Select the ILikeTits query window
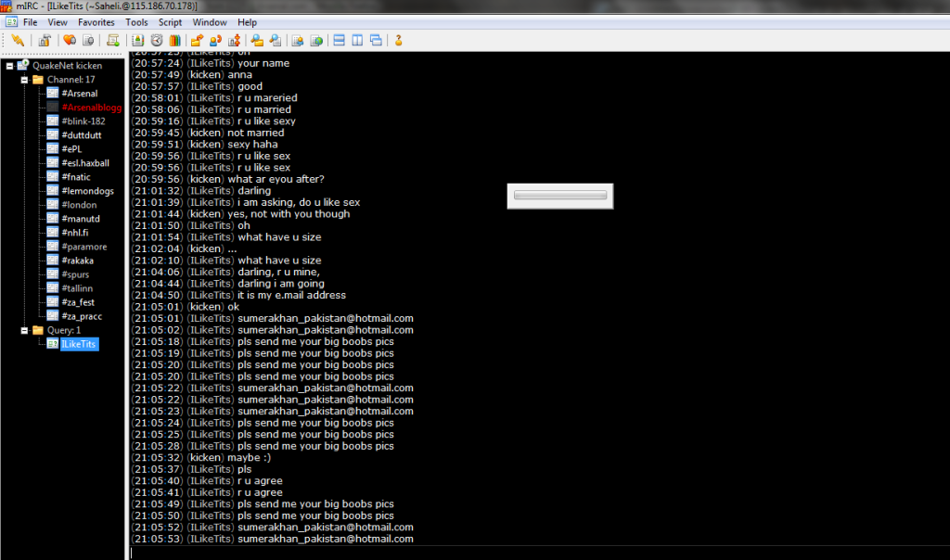 pyautogui.click(x=77, y=343)
